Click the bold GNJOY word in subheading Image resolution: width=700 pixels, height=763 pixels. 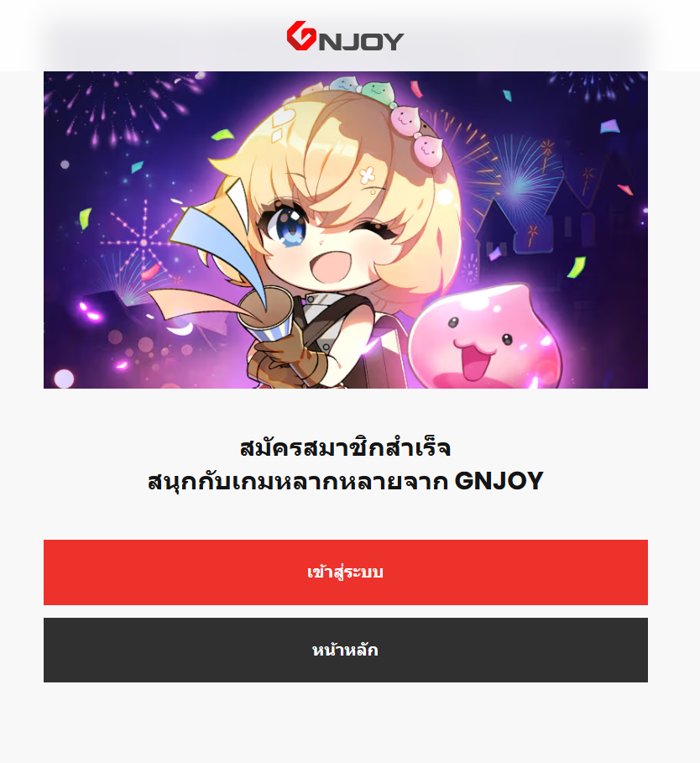pyautogui.click(x=499, y=481)
